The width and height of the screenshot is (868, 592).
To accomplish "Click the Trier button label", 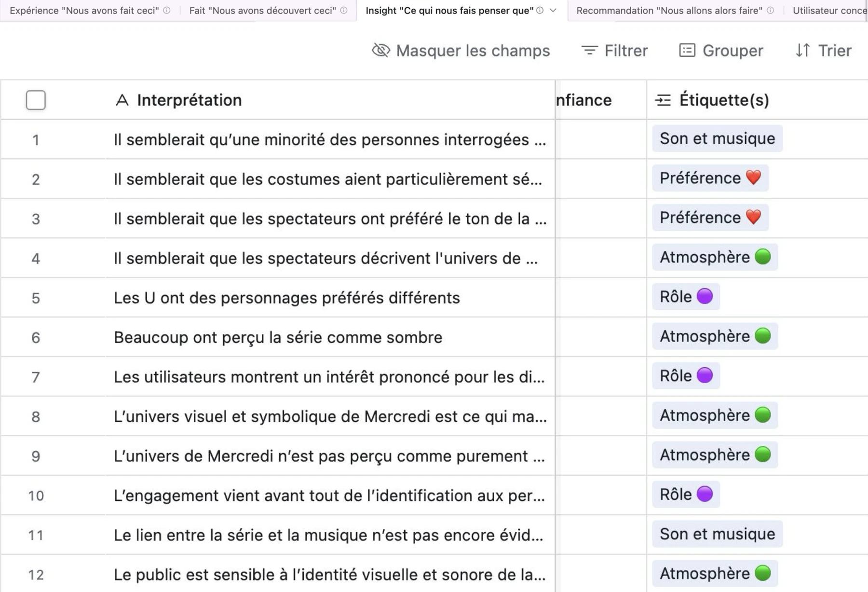I will (835, 50).
